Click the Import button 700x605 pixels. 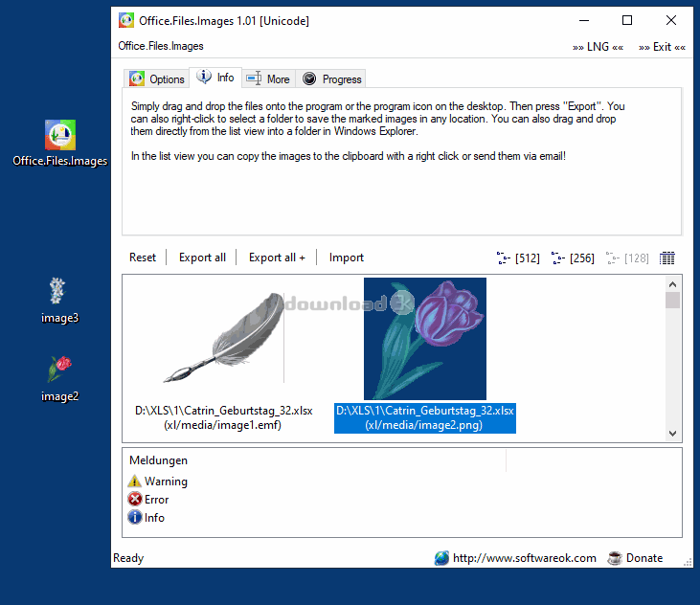coord(347,258)
